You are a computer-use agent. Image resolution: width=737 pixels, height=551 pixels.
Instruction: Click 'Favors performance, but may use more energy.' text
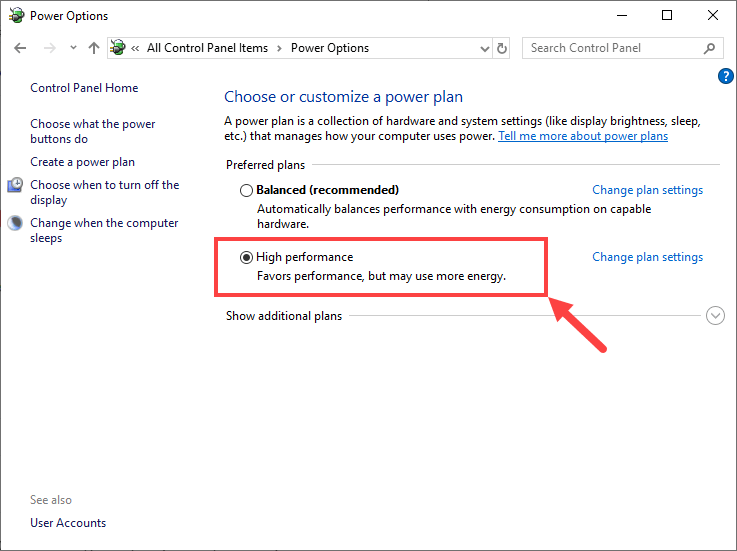pos(381,276)
